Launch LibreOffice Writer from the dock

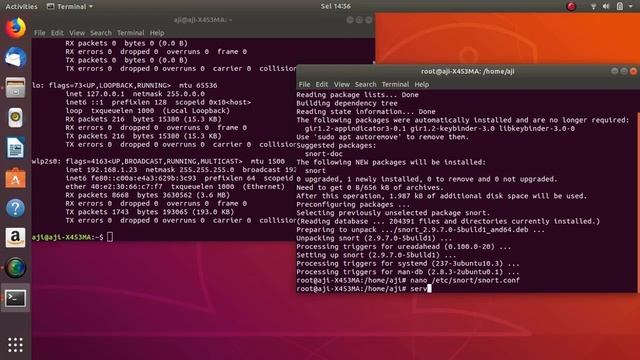pos(16,148)
